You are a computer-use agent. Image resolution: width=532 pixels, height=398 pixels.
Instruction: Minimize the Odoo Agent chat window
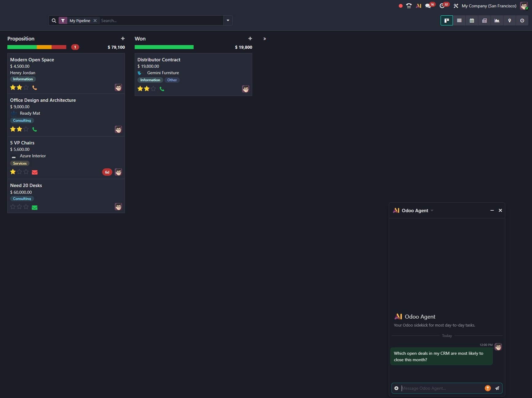pos(492,210)
